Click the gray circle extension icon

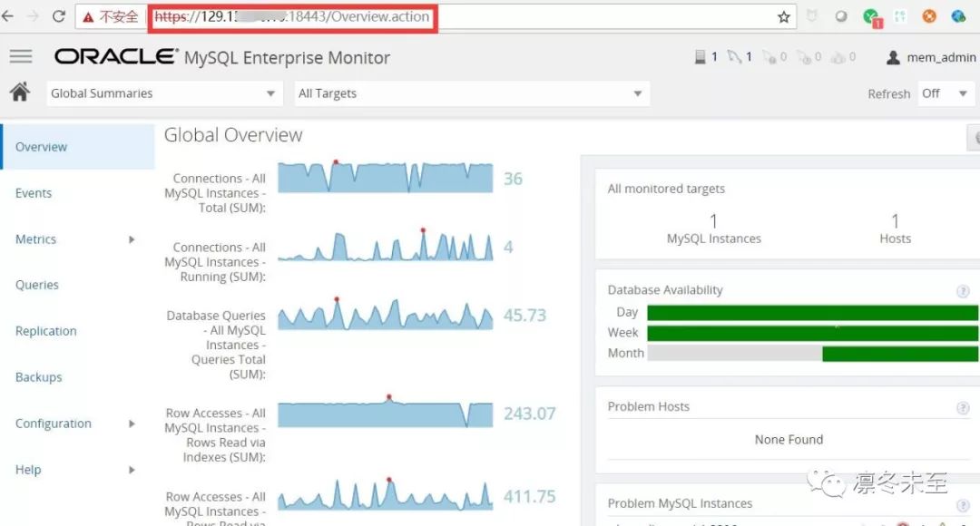point(841,16)
